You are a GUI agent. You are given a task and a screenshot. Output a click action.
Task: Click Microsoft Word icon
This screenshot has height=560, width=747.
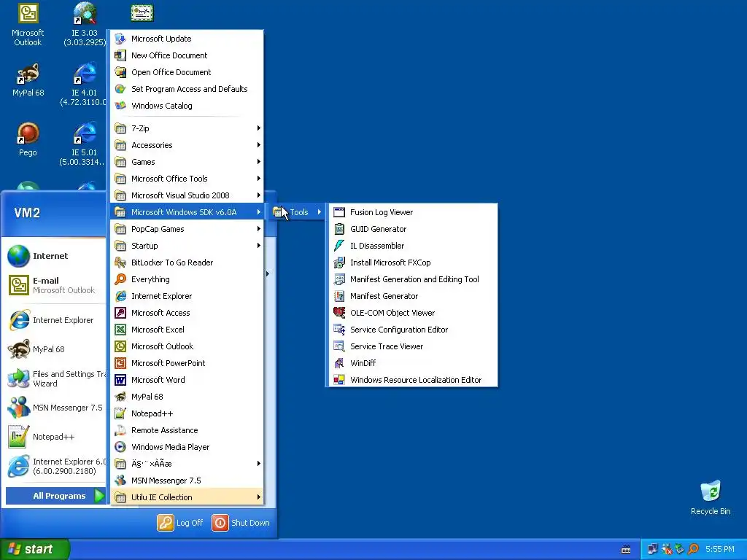click(120, 380)
